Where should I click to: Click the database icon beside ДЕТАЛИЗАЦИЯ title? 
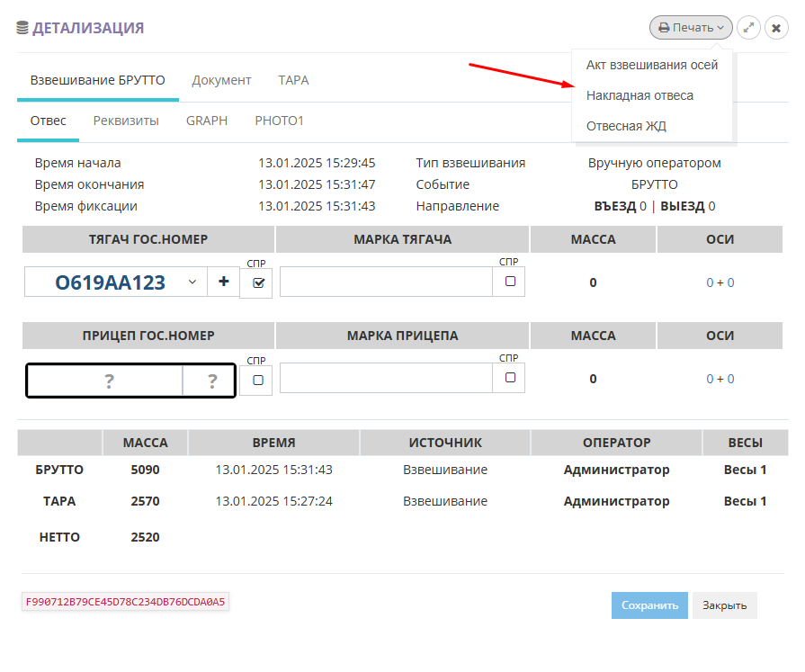[22, 29]
